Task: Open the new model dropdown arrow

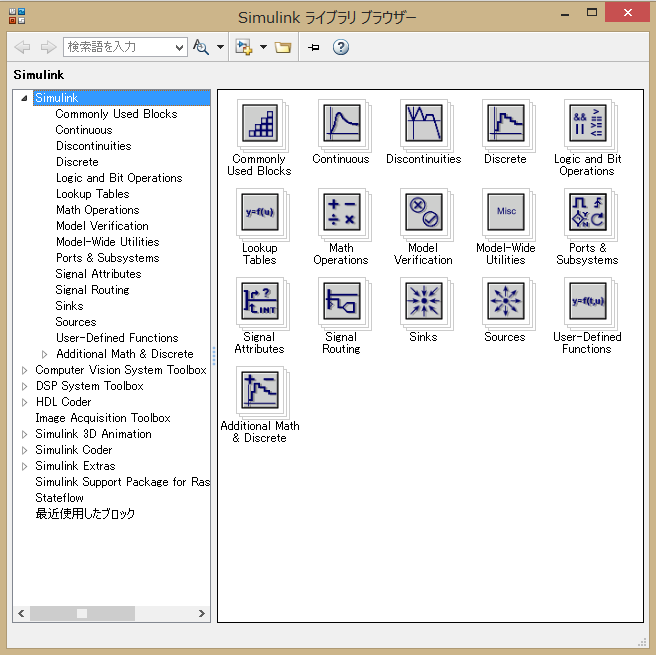Action: pos(263,47)
